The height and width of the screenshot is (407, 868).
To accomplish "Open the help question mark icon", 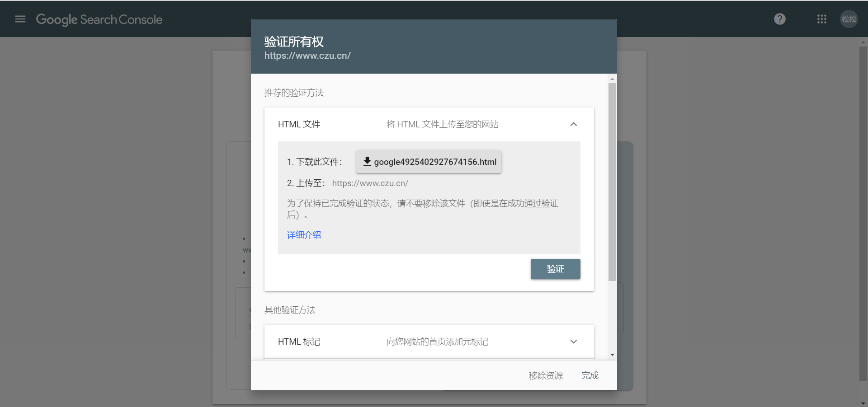I will tap(779, 19).
